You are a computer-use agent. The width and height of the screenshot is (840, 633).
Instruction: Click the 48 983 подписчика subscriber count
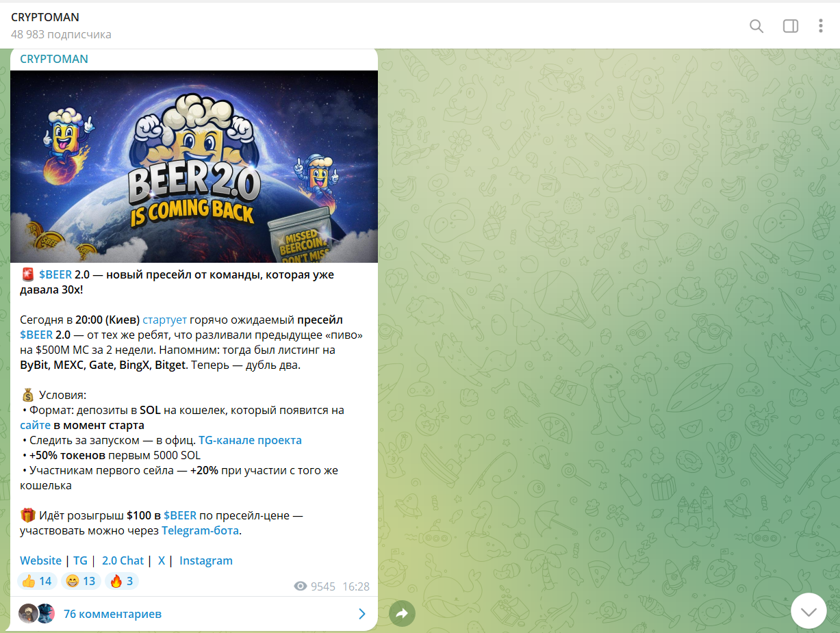point(61,34)
